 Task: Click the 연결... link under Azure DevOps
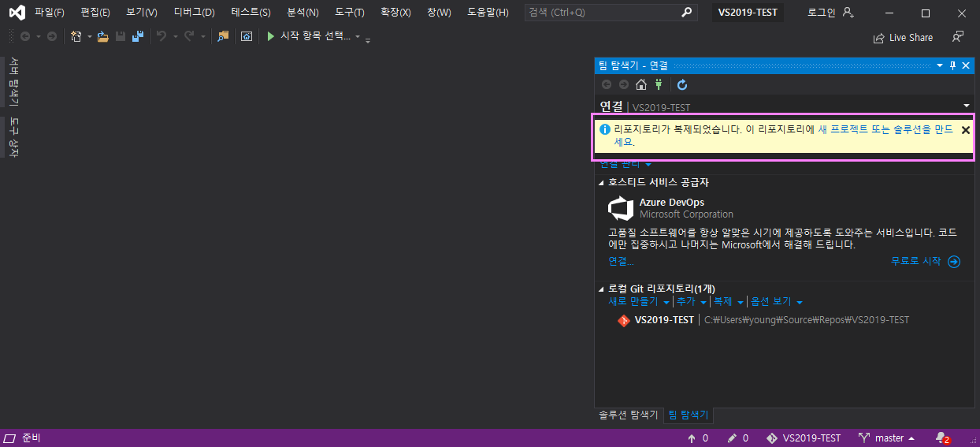(x=621, y=261)
